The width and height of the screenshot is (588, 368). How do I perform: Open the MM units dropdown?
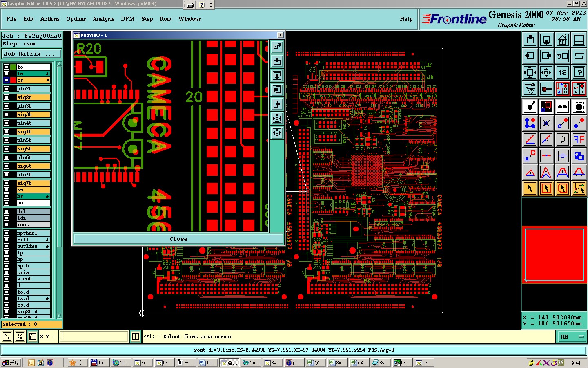[x=572, y=337]
